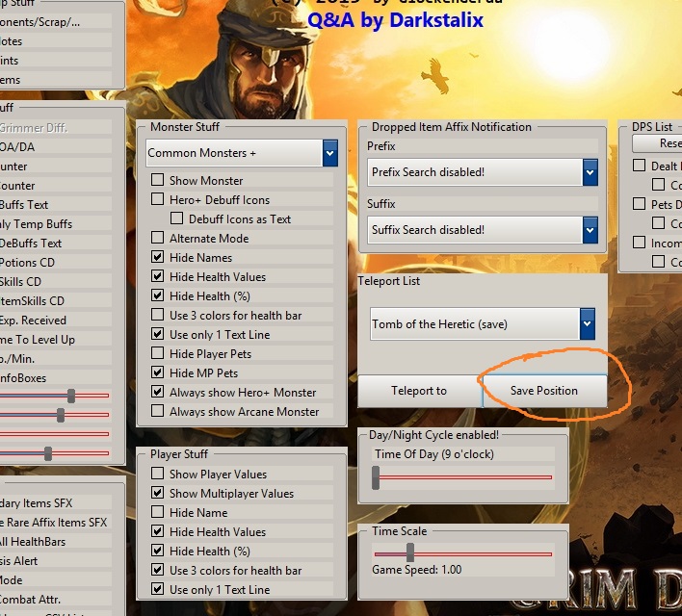This screenshot has height=616, width=682.
Task: Click the Game Speed time scale slider handle
Action: tap(410, 553)
